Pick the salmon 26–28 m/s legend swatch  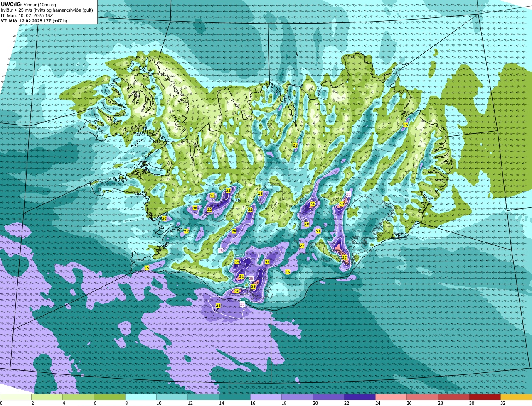click(x=423, y=397)
